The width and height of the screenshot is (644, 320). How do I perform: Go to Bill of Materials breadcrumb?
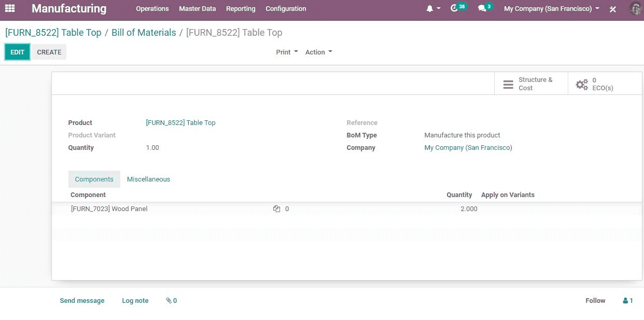pyautogui.click(x=144, y=33)
